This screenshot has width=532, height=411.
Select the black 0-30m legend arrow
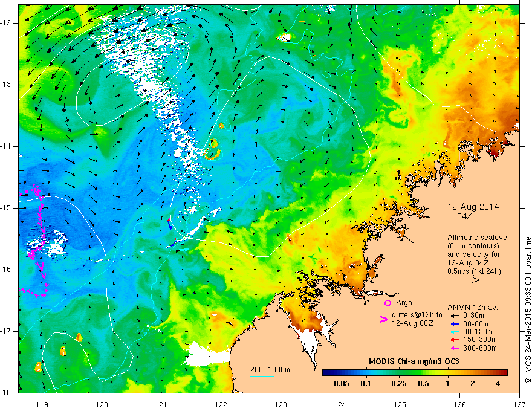[x=455, y=316]
